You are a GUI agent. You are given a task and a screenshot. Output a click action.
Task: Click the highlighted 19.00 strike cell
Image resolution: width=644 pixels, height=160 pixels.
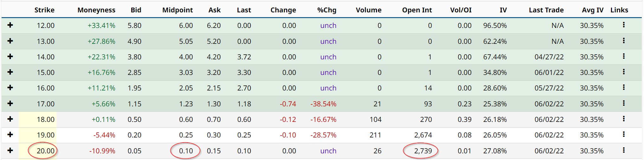pyautogui.click(x=45, y=135)
